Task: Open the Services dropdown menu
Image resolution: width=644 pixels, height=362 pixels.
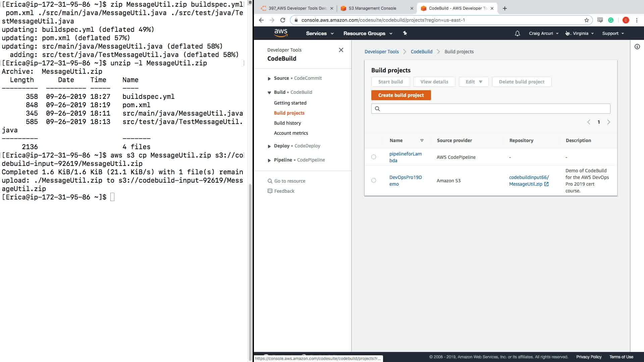Action: coord(319,34)
